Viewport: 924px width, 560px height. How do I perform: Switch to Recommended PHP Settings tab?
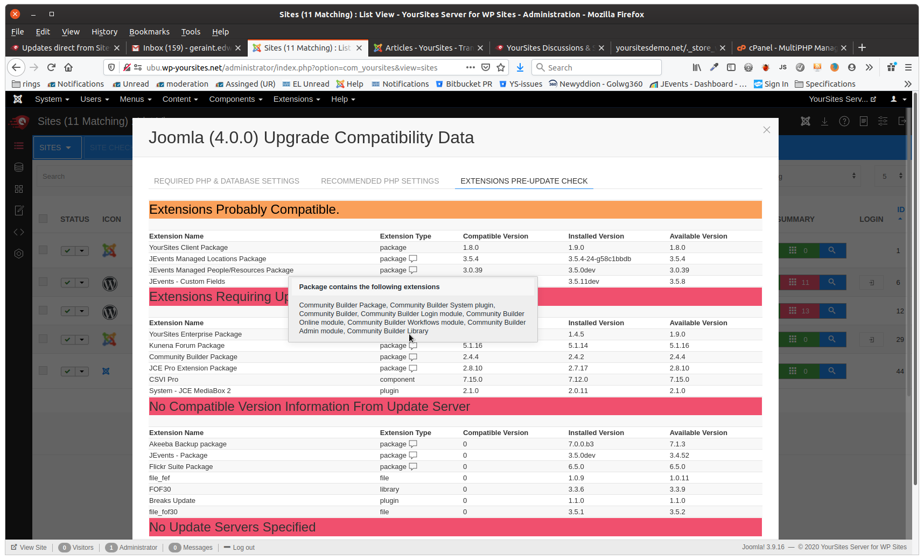coord(380,181)
